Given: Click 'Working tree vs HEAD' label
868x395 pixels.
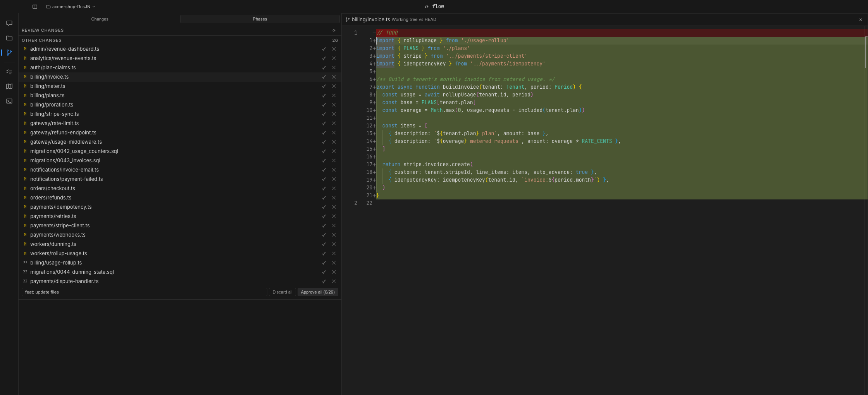Looking at the screenshot, I should click(413, 19).
